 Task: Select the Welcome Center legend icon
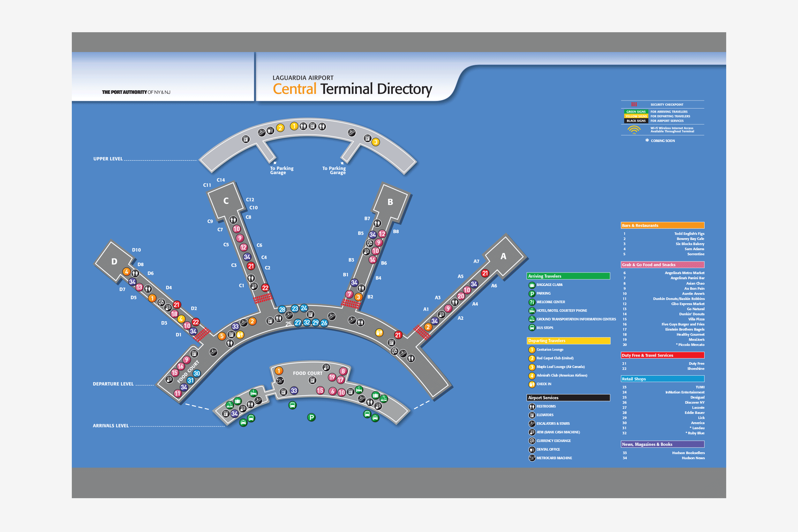point(532,302)
